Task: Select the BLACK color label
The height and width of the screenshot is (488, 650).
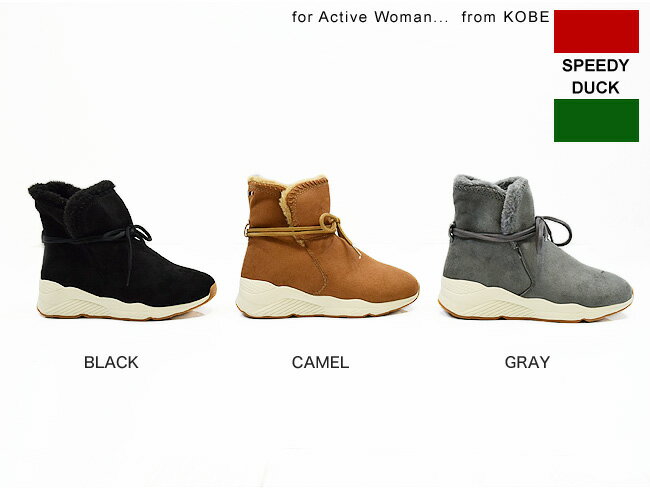Action: pyautogui.click(x=111, y=362)
